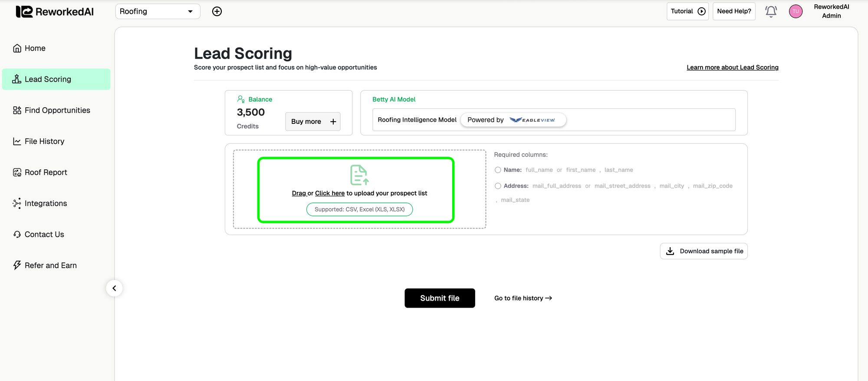Click the ReworkedAI logo
Viewport: 868px width, 381px height.
click(x=55, y=12)
